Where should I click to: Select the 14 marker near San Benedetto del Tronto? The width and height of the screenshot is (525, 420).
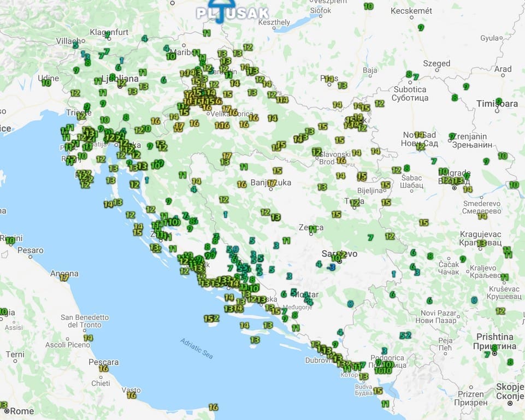click(88, 338)
